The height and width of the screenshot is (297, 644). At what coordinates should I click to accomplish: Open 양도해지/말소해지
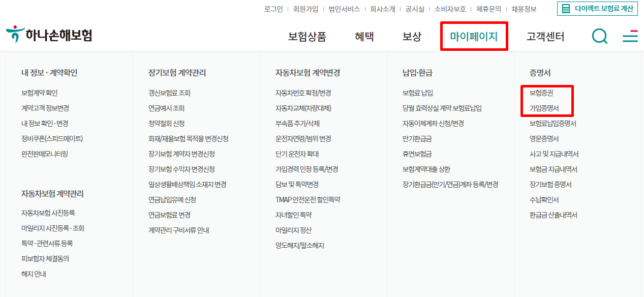pos(300,246)
